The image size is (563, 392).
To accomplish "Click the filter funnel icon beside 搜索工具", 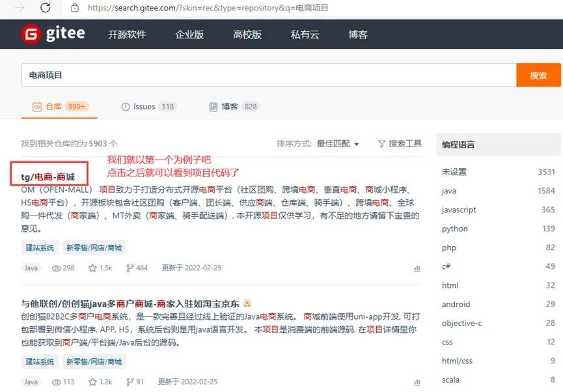I will tap(381, 144).
